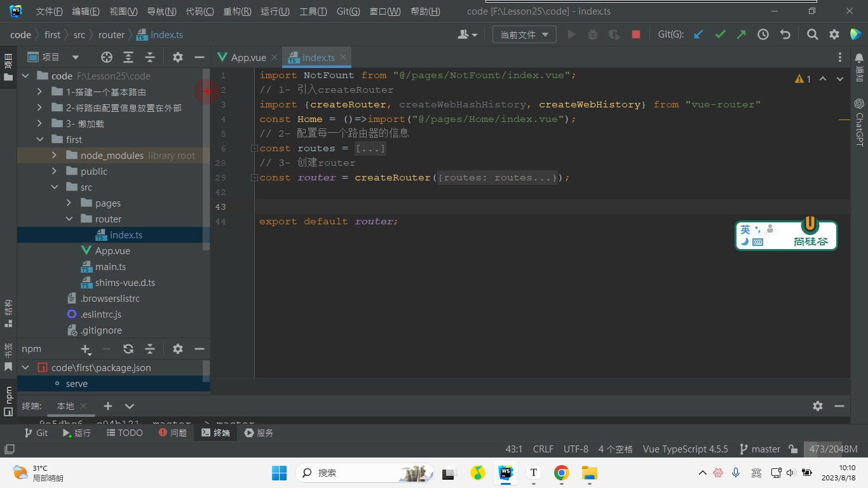Open Chrome from the taskbar
The width and height of the screenshot is (868, 488).
coord(561,473)
